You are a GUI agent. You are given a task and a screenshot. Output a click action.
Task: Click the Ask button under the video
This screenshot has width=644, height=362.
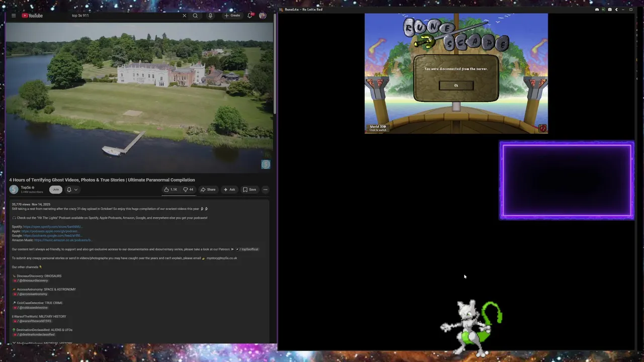229,190
